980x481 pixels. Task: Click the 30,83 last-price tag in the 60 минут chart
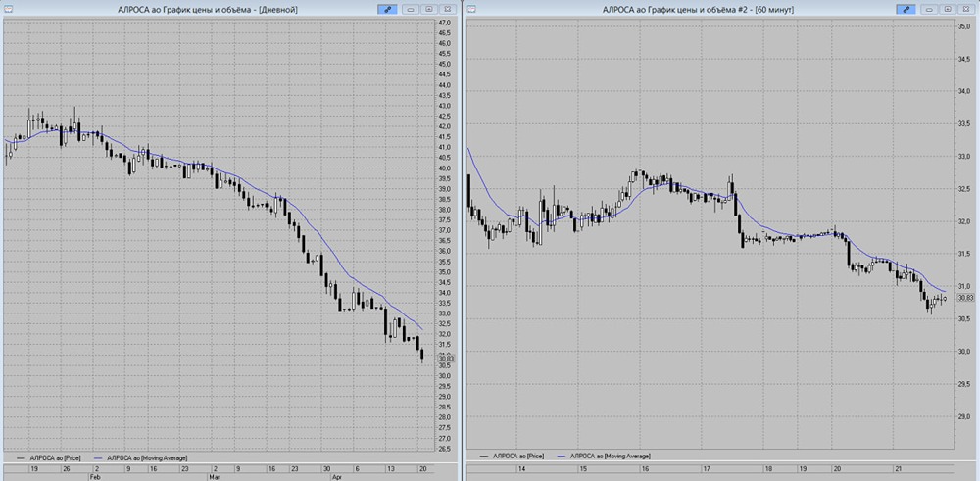965,298
